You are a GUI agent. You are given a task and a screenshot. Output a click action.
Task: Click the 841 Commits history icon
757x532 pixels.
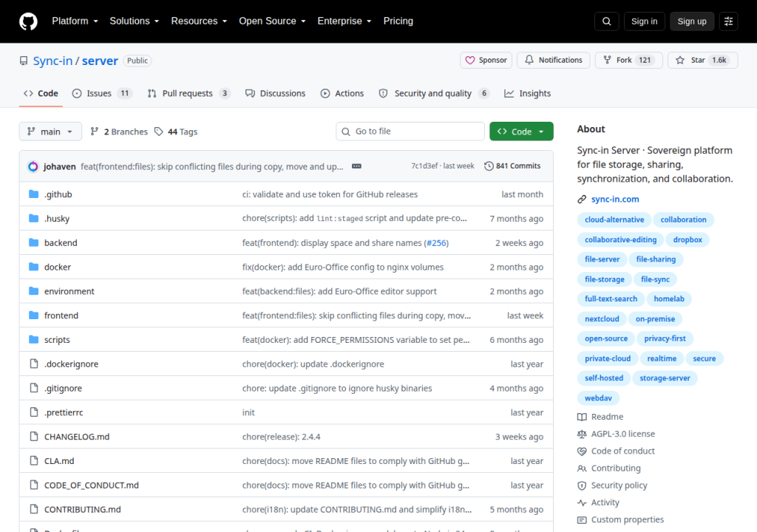tap(489, 166)
